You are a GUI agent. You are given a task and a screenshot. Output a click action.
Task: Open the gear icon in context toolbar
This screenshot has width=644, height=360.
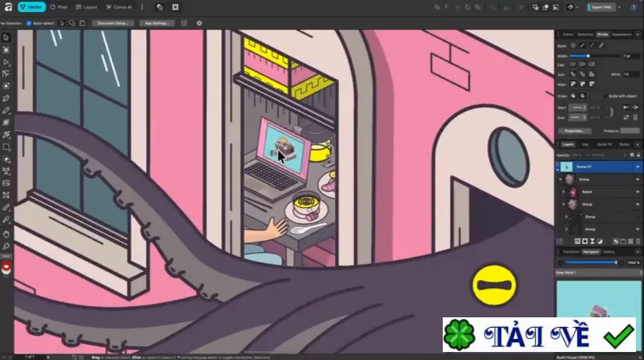[x=199, y=23]
